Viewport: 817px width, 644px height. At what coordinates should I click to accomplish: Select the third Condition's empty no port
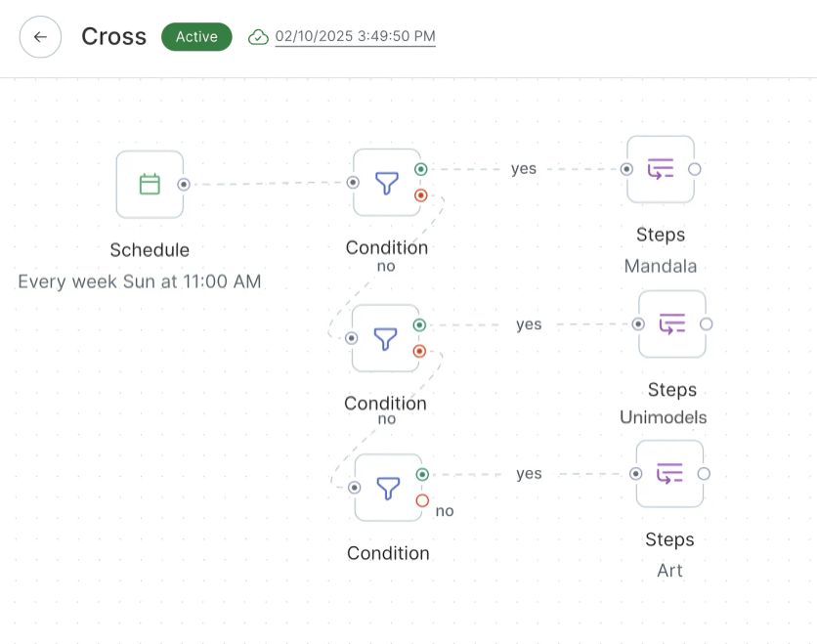[422, 500]
